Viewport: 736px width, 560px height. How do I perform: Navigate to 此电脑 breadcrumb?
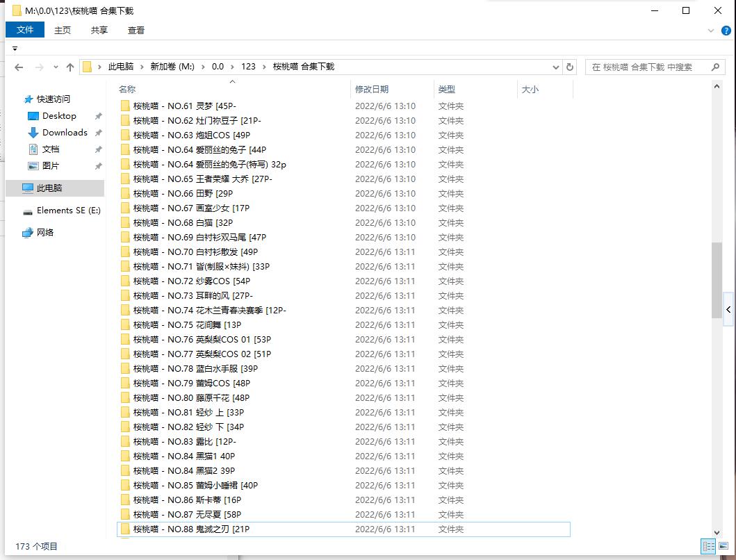(x=121, y=67)
